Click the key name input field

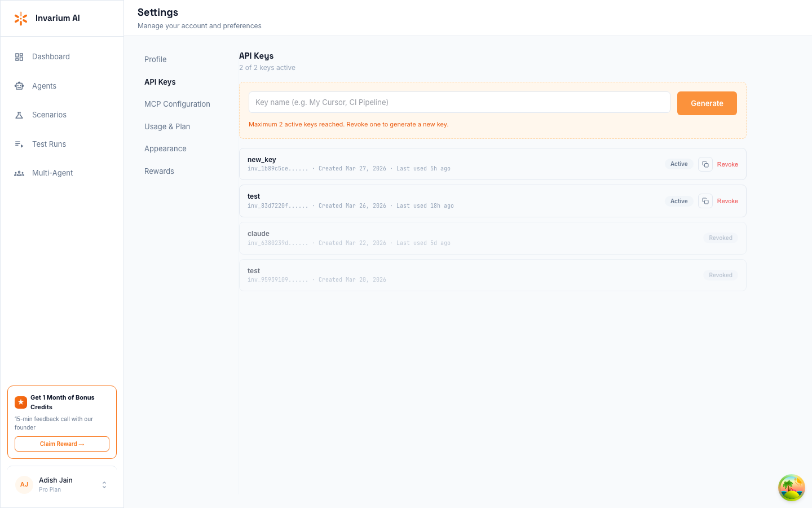click(458, 102)
